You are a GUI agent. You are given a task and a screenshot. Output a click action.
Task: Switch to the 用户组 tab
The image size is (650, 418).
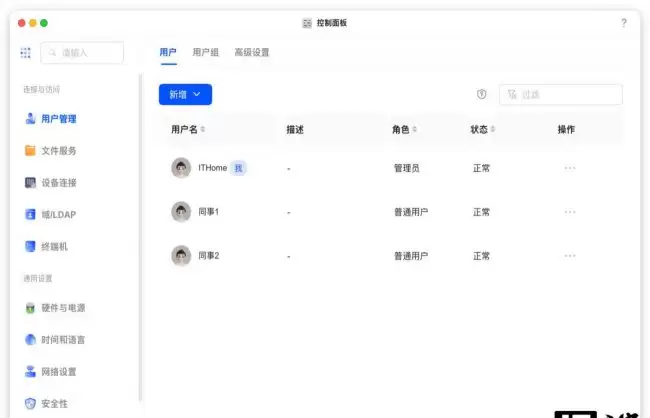point(206,52)
